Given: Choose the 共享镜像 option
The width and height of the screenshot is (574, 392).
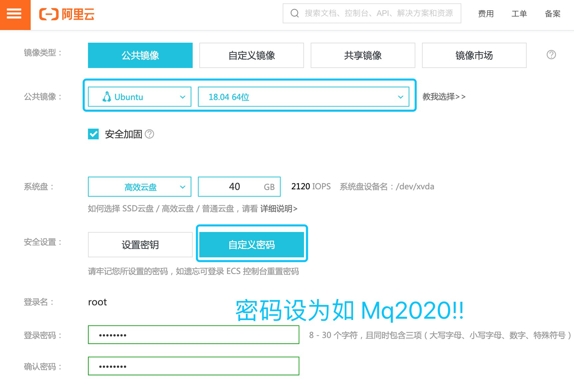Looking at the screenshot, I should [363, 55].
